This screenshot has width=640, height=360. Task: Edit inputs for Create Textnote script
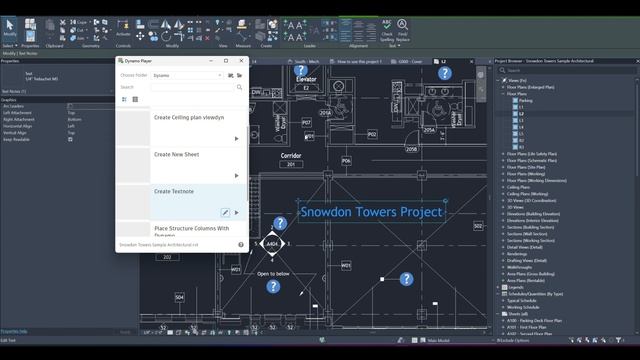(225, 212)
